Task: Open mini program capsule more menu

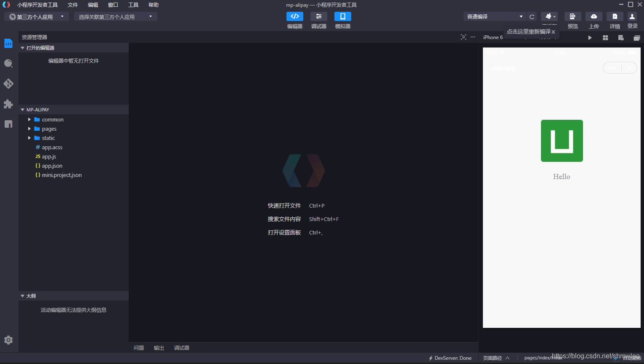Action: [612, 68]
